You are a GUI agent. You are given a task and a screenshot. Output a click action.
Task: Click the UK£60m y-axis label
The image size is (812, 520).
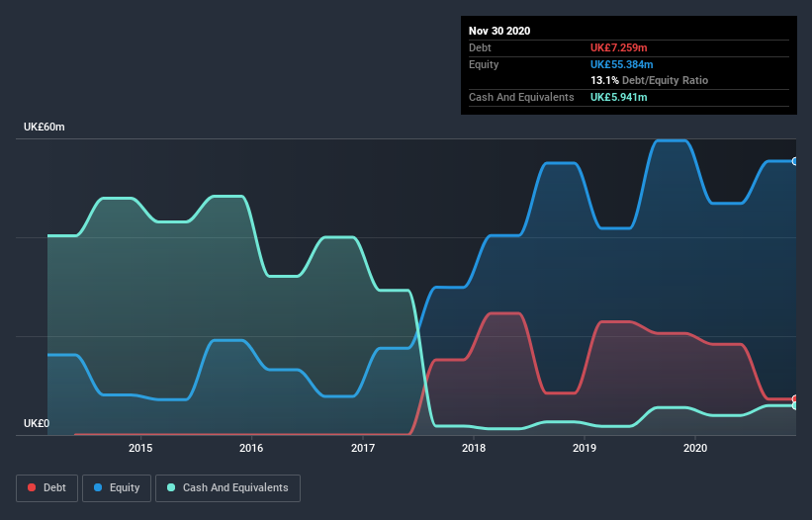[x=45, y=127]
